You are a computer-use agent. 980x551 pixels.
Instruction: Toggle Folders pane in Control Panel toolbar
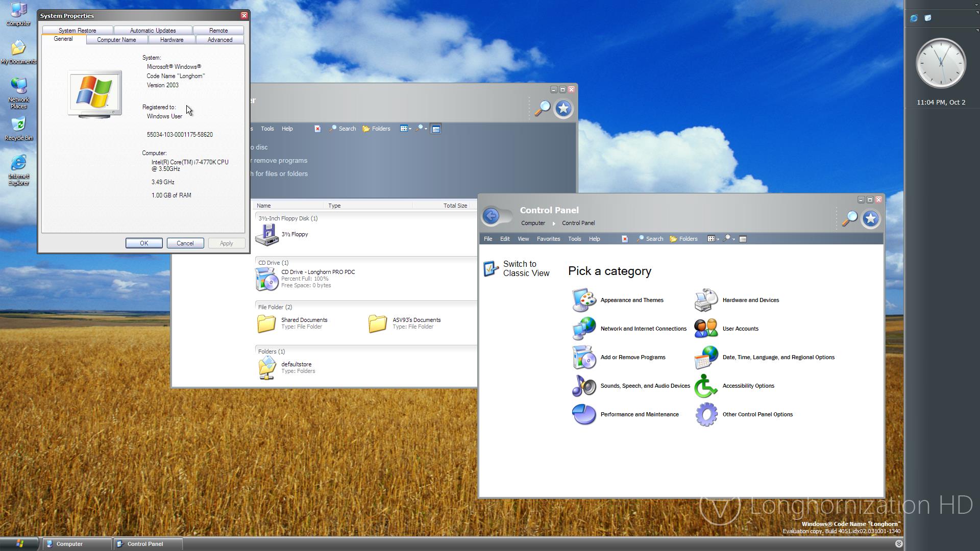coord(683,239)
